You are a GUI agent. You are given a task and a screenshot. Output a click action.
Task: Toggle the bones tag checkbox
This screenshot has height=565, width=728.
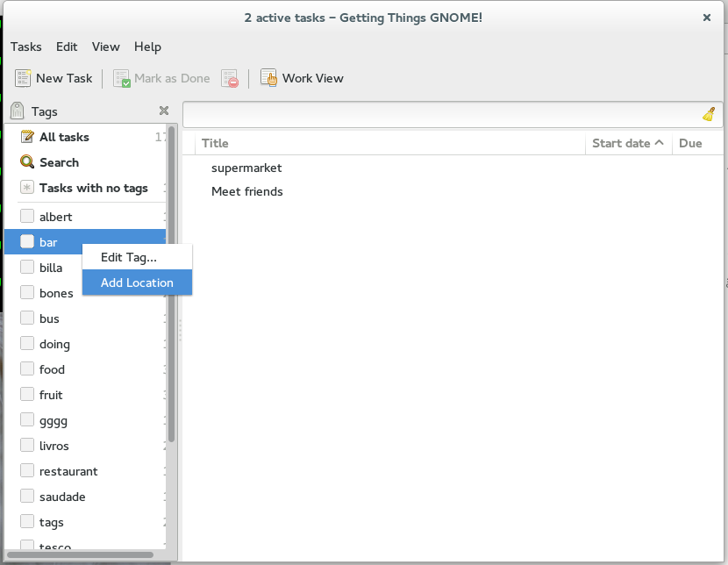27,292
